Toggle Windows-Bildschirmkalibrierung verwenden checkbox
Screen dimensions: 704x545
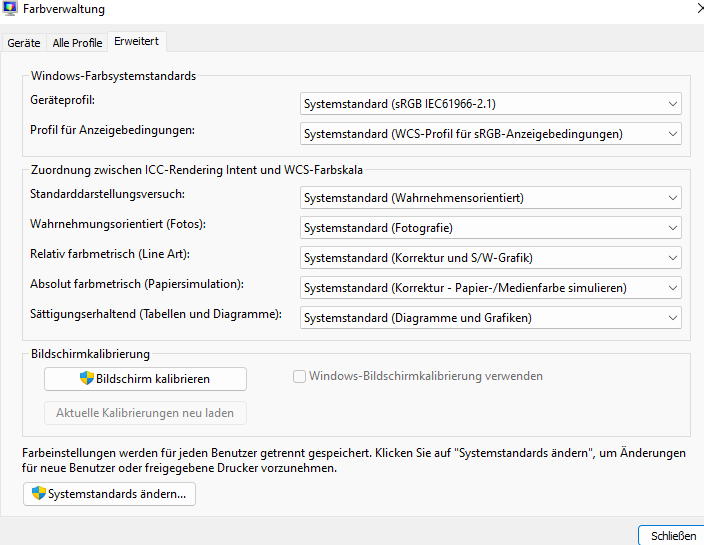click(x=299, y=376)
